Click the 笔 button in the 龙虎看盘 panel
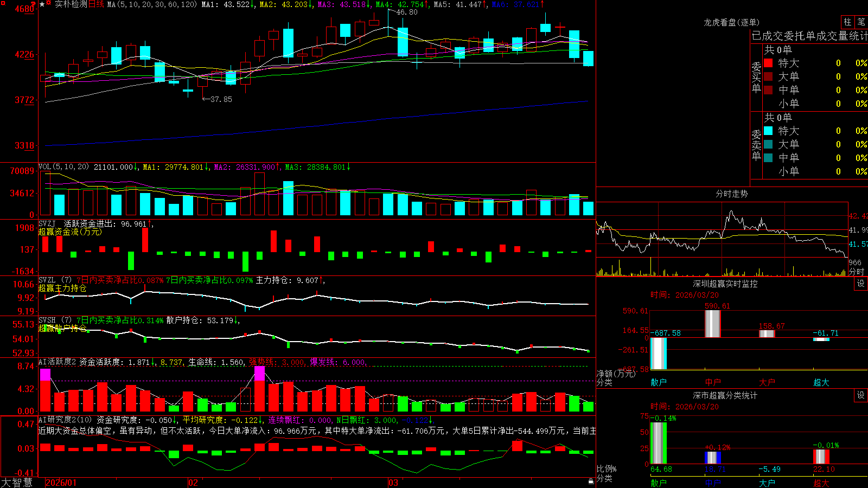868x488 pixels. point(861,22)
